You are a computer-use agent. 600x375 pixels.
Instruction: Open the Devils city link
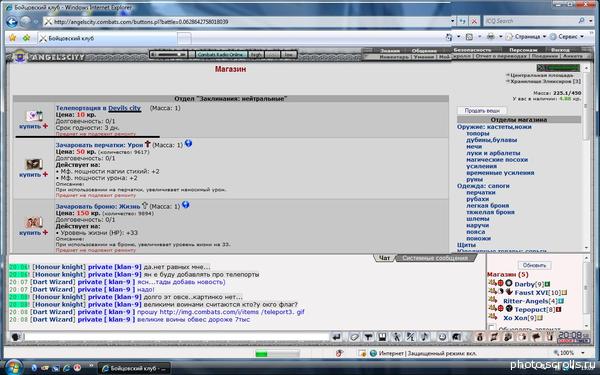pyautogui.click(x=125, y=108)
